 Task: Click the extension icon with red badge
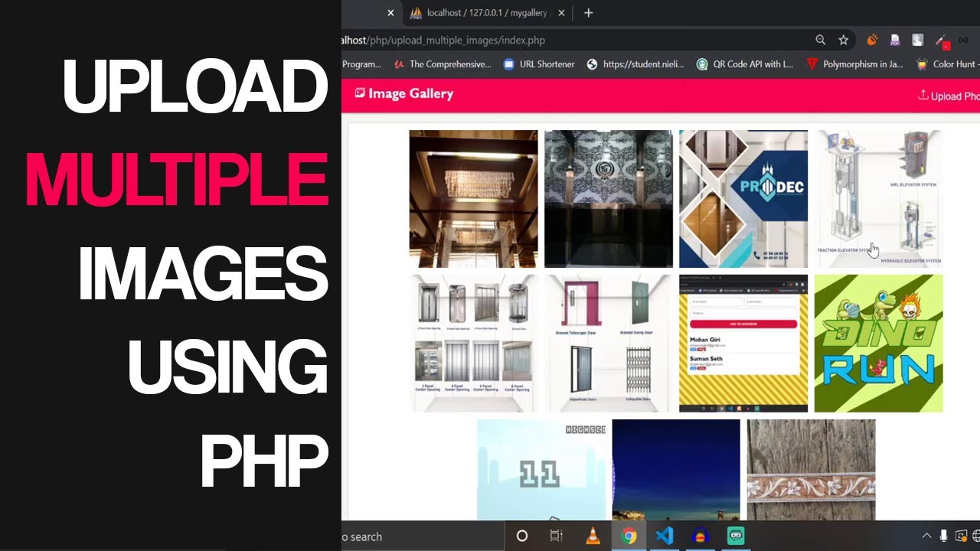(x=942, y=41)
